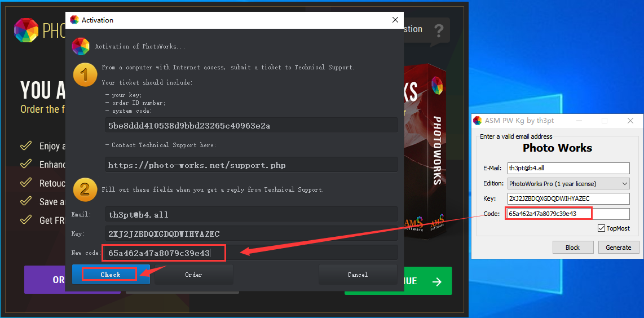Toggle the TopMost checkbox

pyautogui.click(x=601, y=228)
